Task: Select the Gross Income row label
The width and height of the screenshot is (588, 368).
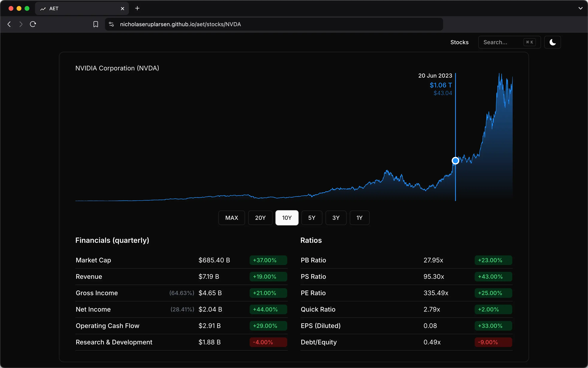Action: tap(97, 293)
